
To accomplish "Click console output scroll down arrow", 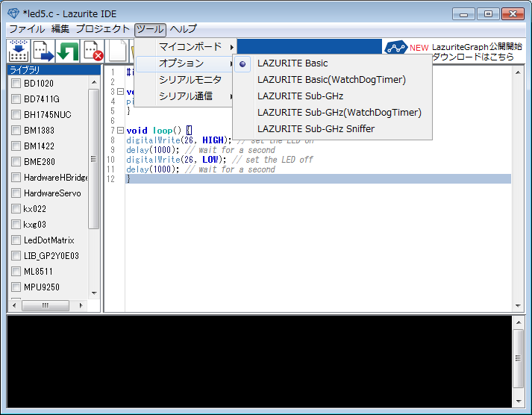I will tap(519, 401).
